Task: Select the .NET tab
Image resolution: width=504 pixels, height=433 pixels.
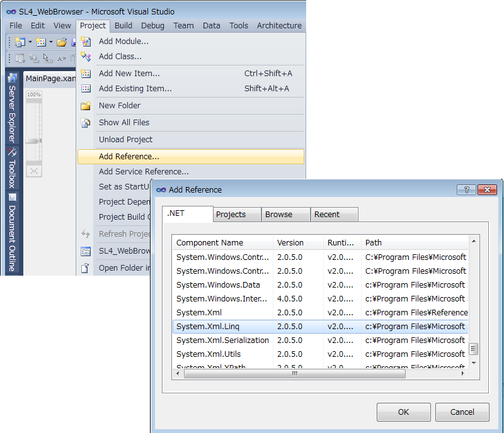Action: point(188,213)
